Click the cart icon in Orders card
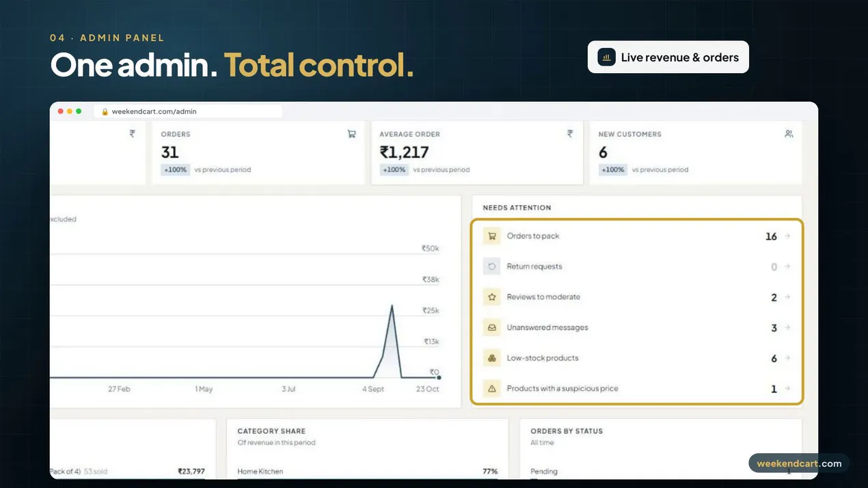Viewport: 868px width, 488px height. (351, 134)
